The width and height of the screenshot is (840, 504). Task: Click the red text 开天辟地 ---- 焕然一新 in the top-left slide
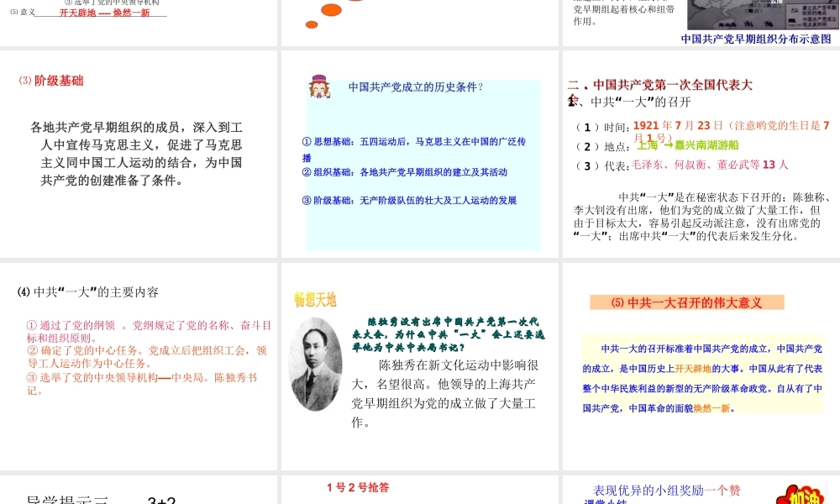pyautogui.click(x=104, y=13)
